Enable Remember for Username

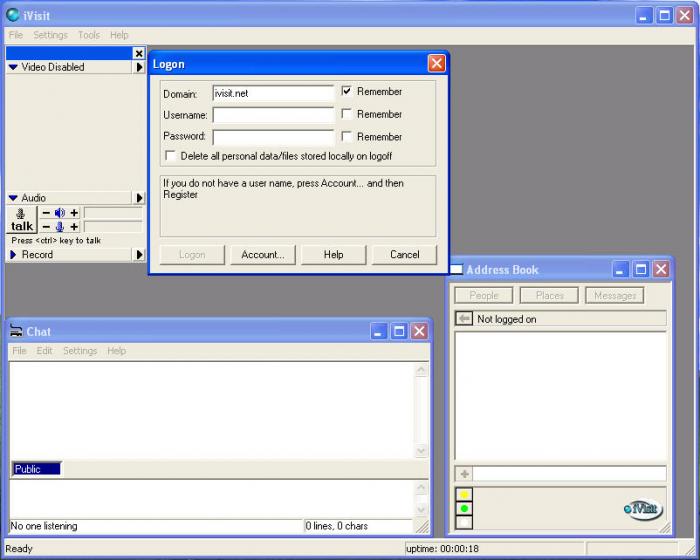(x=346, y=113)
